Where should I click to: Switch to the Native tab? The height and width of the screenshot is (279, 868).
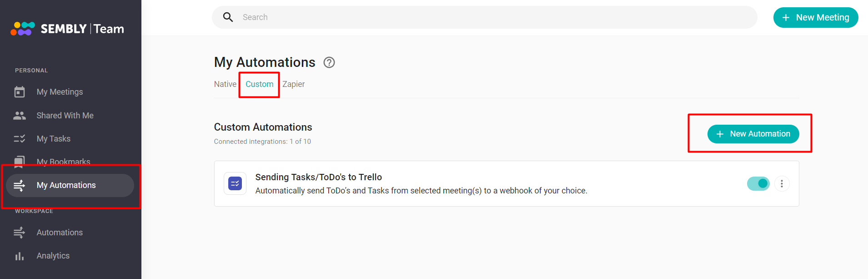(225, 84)
